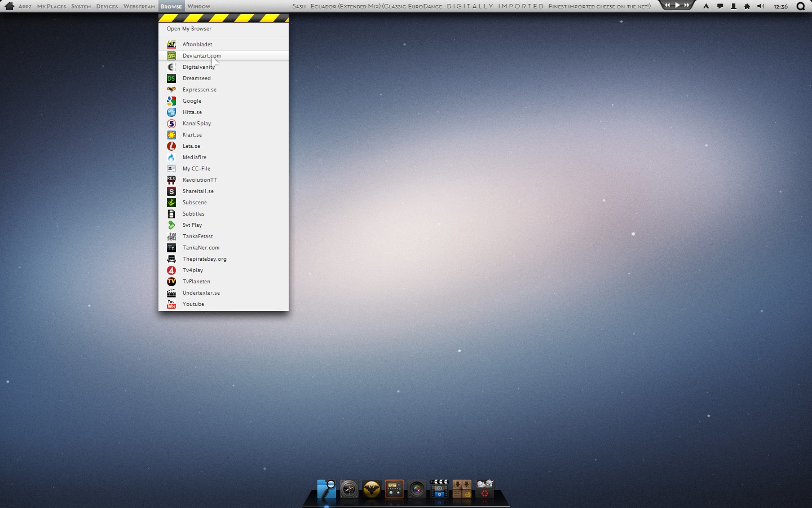
Task: Click the home icon in top-left corner
Action: click(9, 6)
